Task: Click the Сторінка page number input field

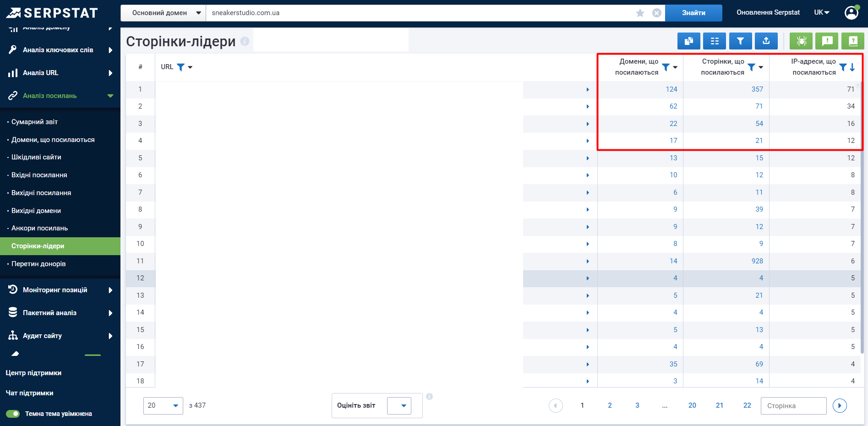Action: pos(793,406)
